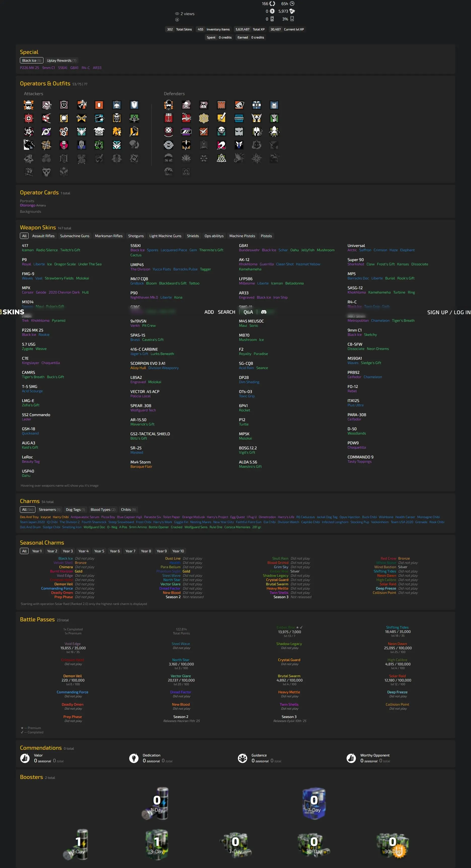
Task: Click the eye icon beside 2 views
Action: point(177,14)
